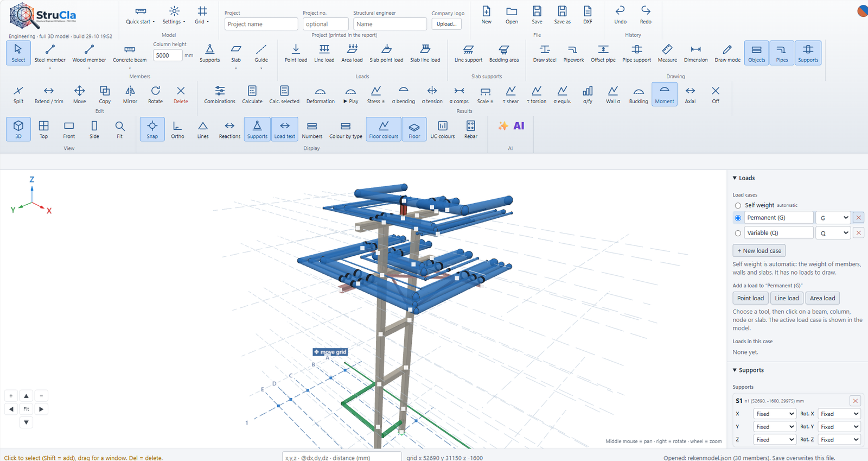This screenshot has height=461, width=868.
Task: Open the Settings menu
Action: coord(174,15)
